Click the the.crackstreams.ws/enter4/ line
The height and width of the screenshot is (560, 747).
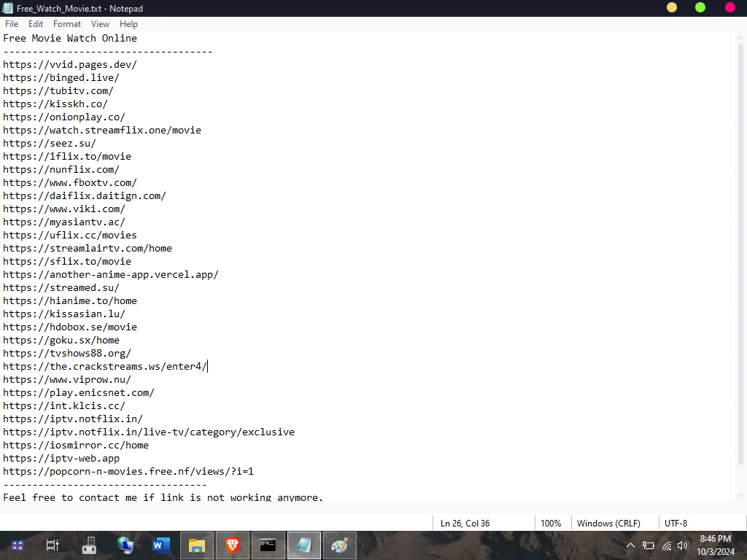[105, 366]
